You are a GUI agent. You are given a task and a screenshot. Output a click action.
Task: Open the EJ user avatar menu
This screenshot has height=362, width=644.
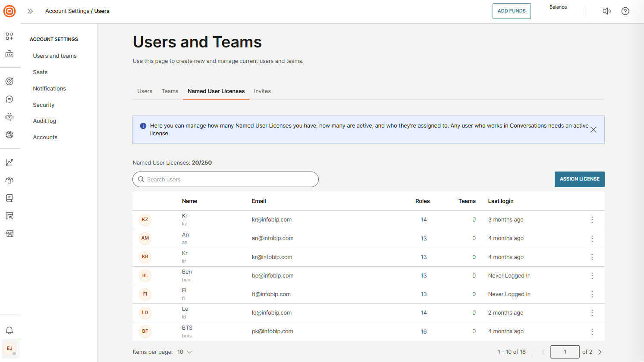[x=9, y=349]
